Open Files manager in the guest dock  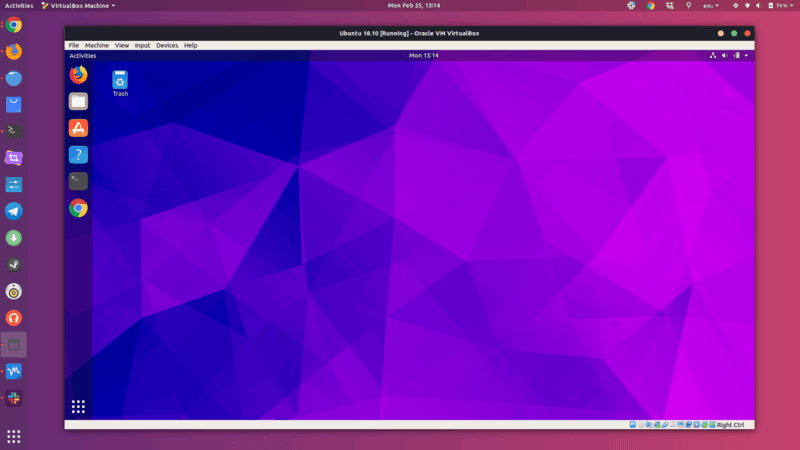coord(78,101)
